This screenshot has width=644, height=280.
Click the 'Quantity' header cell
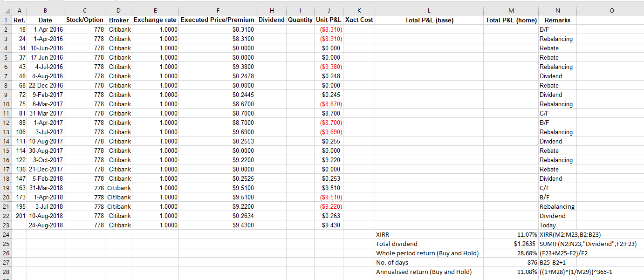pos(300,20)
